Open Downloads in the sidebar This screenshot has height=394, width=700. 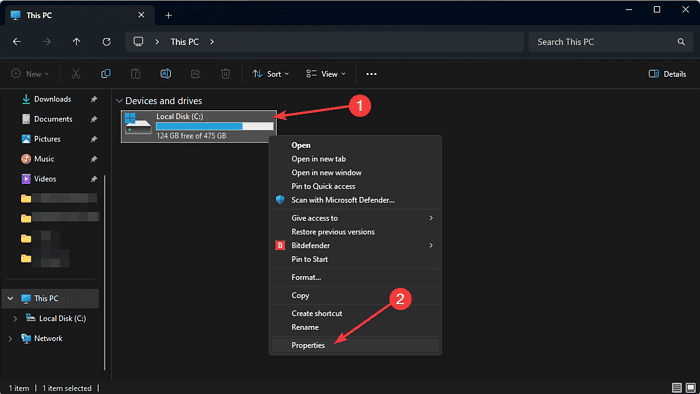(53, 99)
